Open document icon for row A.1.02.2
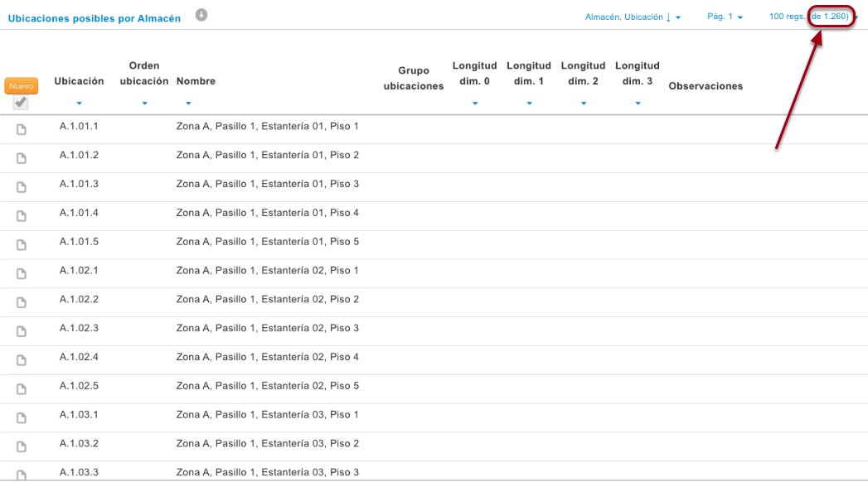Screen dimensions: 868x482 pos(22,303)
